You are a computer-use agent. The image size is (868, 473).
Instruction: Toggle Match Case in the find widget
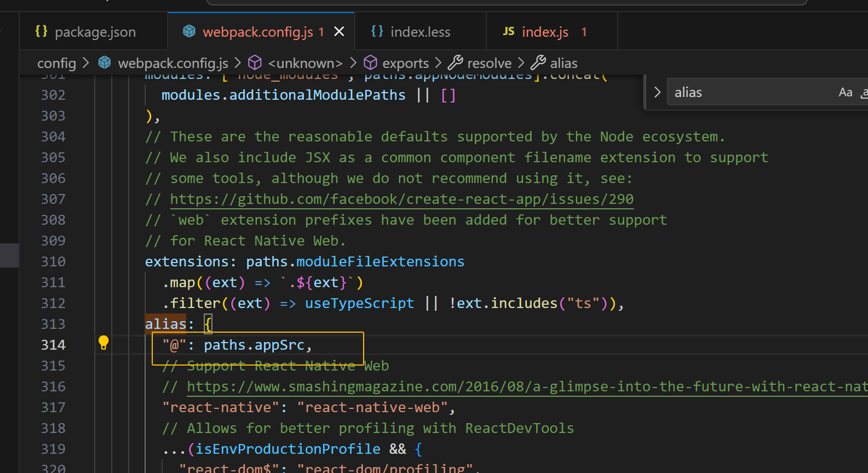(x=846, y=92)
